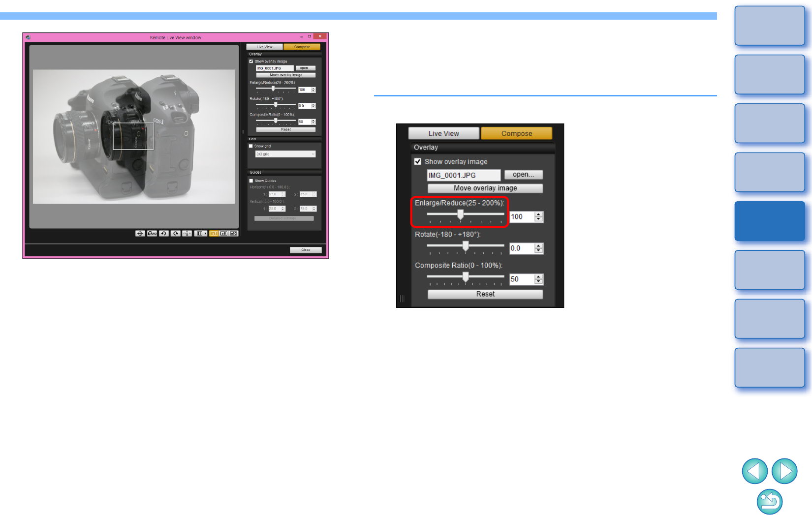Viewport: 812px width, 515px height.
Task: Click the horizontal level icon in Live View toolbar
Action: coord(140,234)
